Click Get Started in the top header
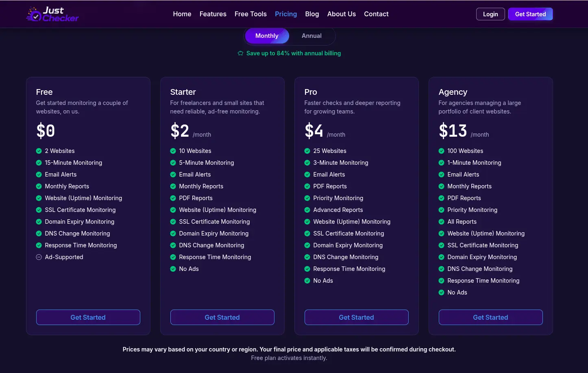Viewport: 588px width, 373px height. tap(531, 14)
